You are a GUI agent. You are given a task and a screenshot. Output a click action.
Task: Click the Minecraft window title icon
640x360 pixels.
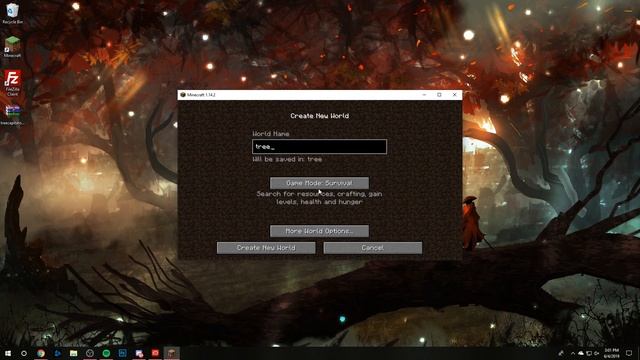coord(182,95)
